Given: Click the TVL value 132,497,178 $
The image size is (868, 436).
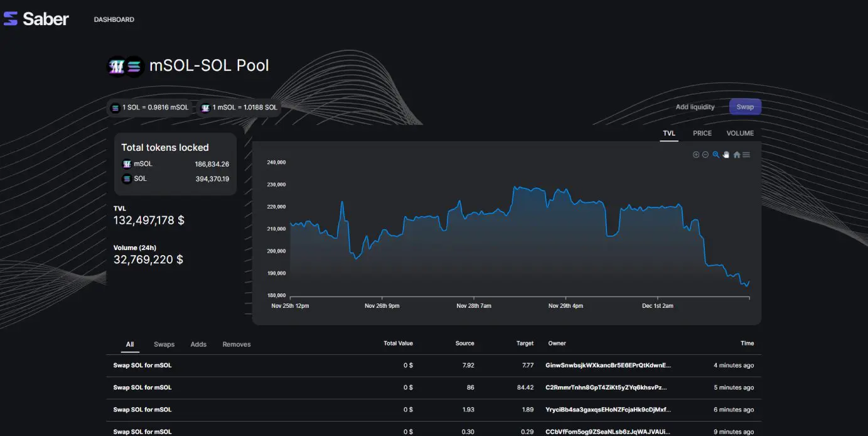Looking at the screenshot, I should pos(149,221).
